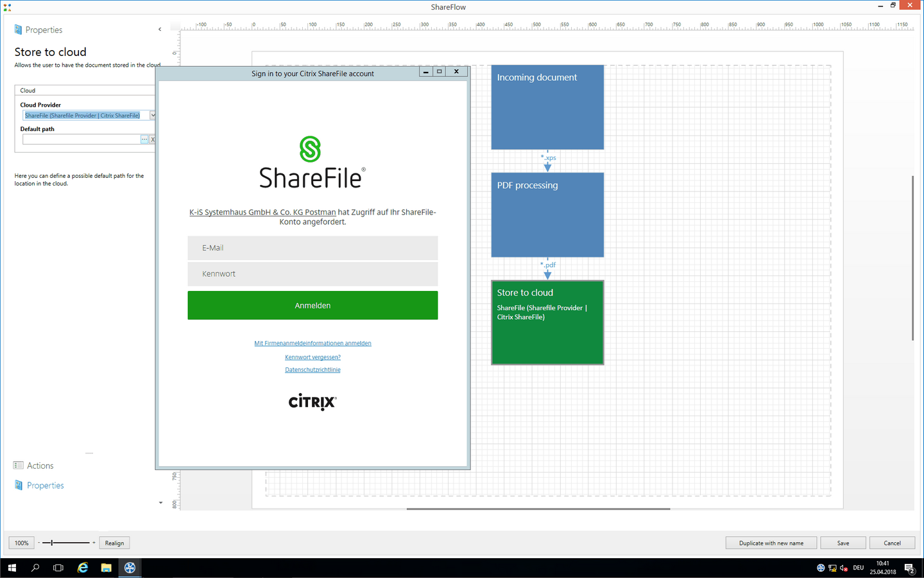Select the Store to cloud node

pos(547,322)
